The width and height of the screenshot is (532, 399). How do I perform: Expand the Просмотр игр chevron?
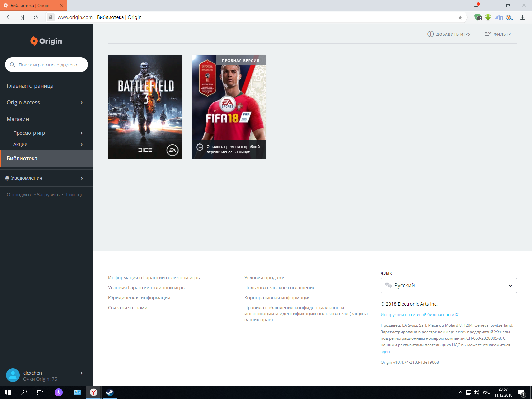tap(82, 133)
